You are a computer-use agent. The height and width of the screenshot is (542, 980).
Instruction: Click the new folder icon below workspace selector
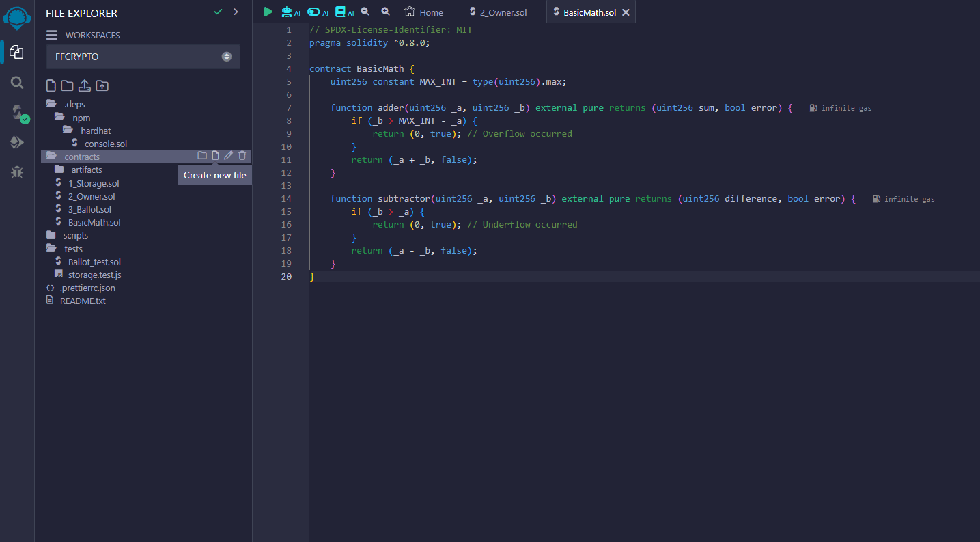pos(67,85)
